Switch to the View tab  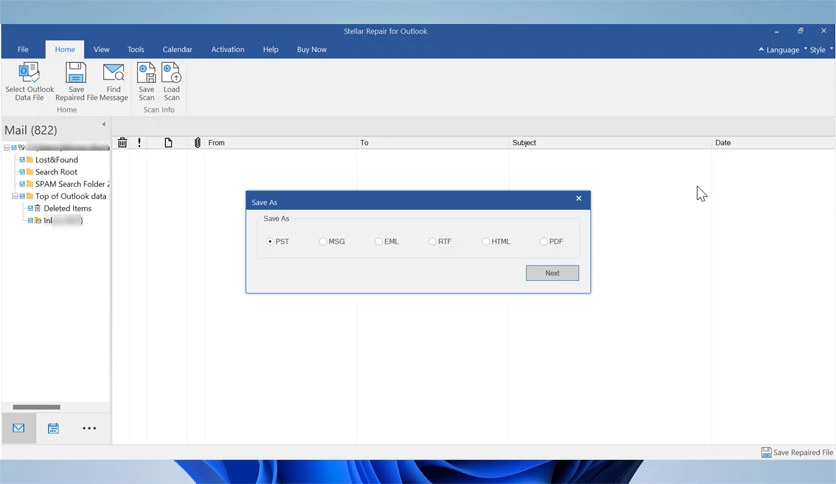[x=101, y=49]
